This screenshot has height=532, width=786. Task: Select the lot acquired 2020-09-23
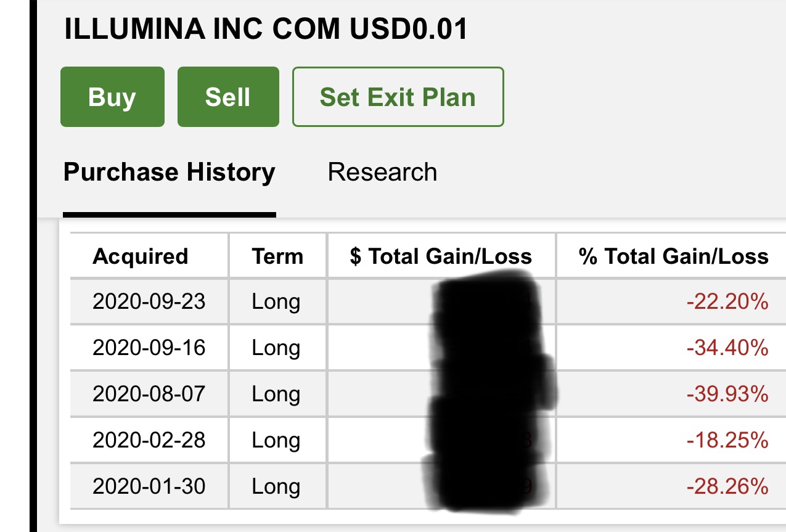click(149, 302)
